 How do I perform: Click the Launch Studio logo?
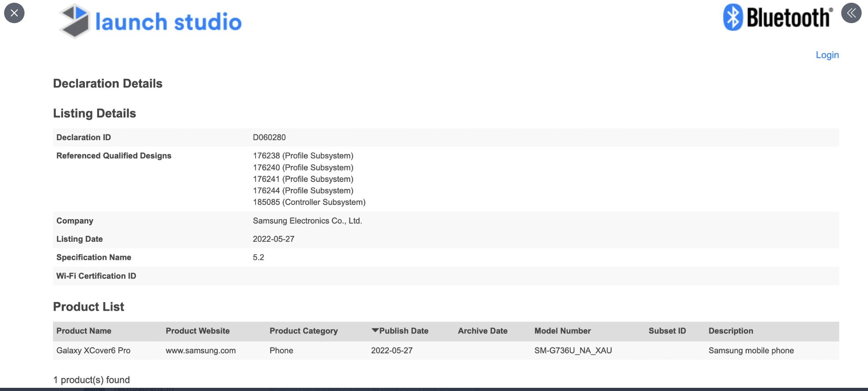tap(150, 21)
